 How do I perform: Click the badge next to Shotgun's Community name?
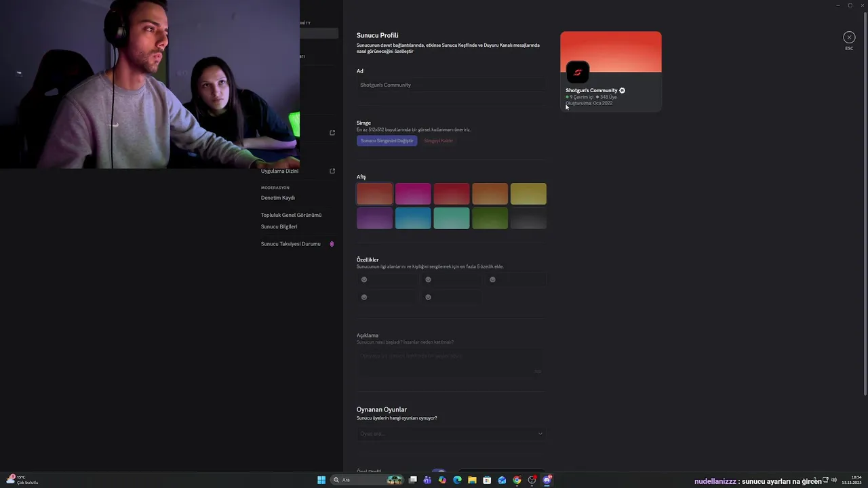click(x=622, y=90)
